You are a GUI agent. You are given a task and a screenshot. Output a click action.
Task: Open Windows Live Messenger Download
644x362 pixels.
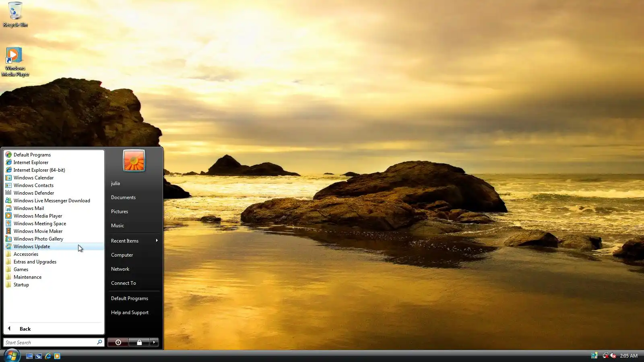pyautogui.click(x=54, y=201)
